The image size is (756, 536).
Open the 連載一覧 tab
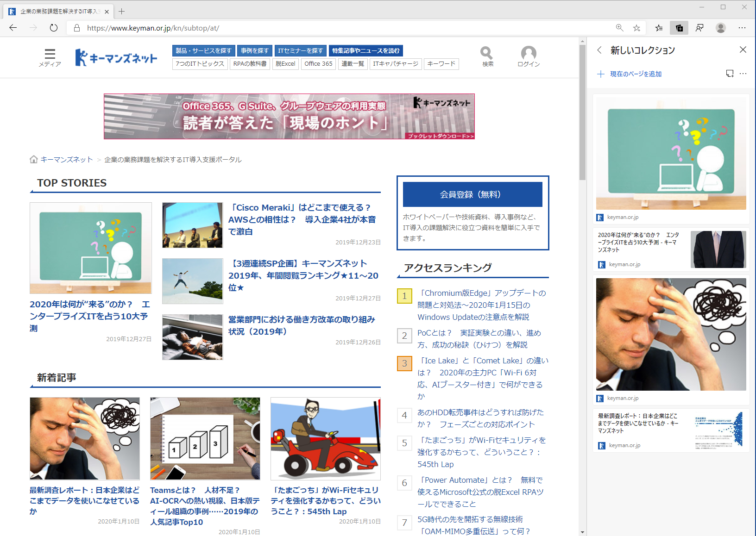click(x=353, y=64)
